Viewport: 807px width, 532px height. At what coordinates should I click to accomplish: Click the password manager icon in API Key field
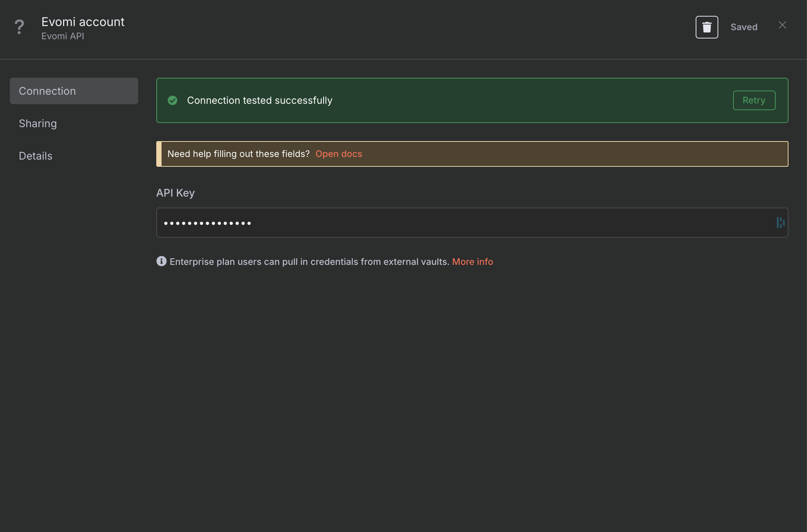tap(780, 223)
